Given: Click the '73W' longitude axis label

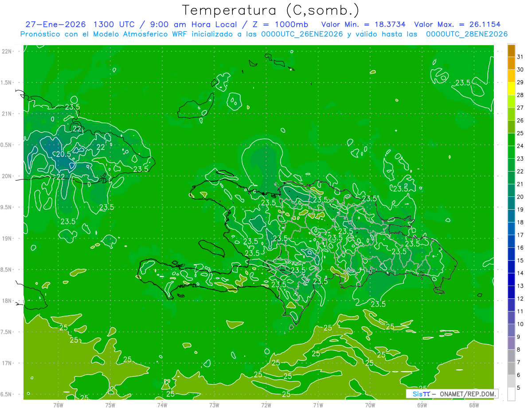Looking at the screenshot, I should tap(214, 405).
